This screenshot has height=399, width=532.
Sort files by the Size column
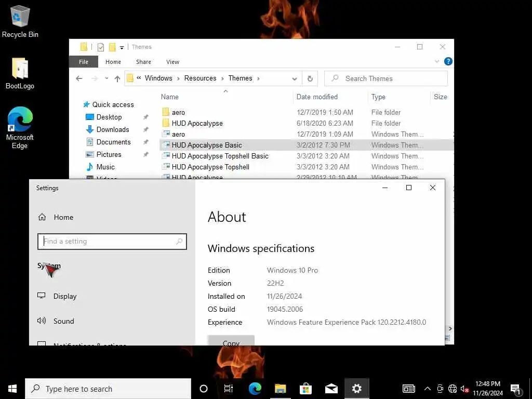click(441, 97)
